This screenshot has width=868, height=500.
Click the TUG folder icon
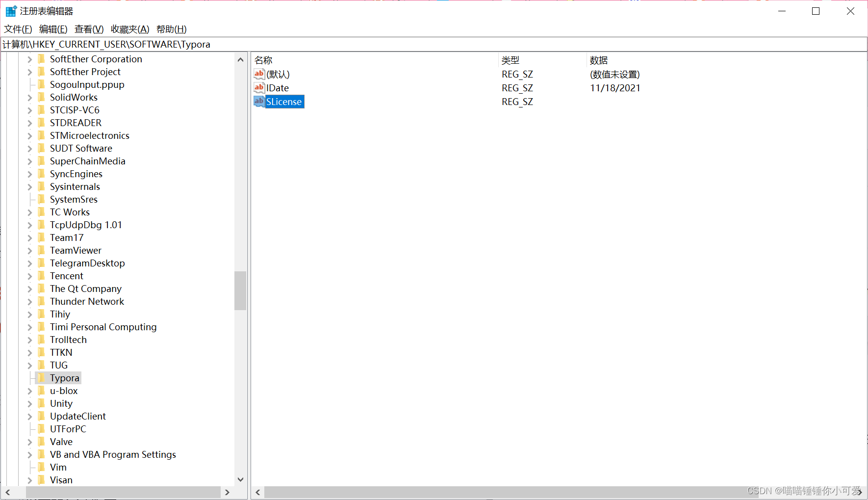point(42,365)
